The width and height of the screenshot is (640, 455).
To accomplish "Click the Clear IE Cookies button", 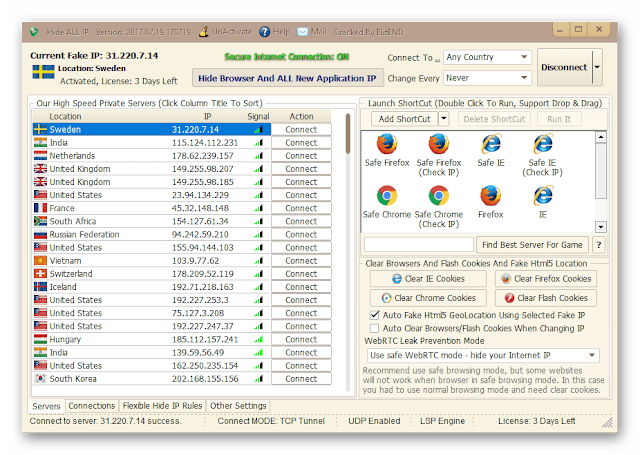I will tap(428, 279).
